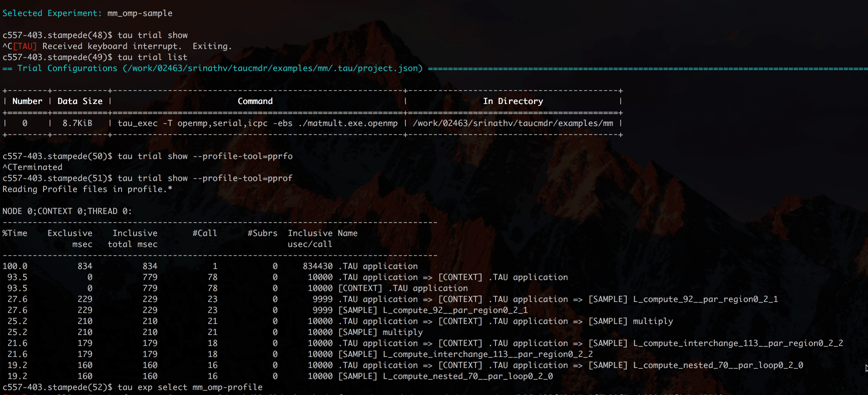Click the 'Command' column header
Screen dimensions: 868x395
(x=255, y=101)
